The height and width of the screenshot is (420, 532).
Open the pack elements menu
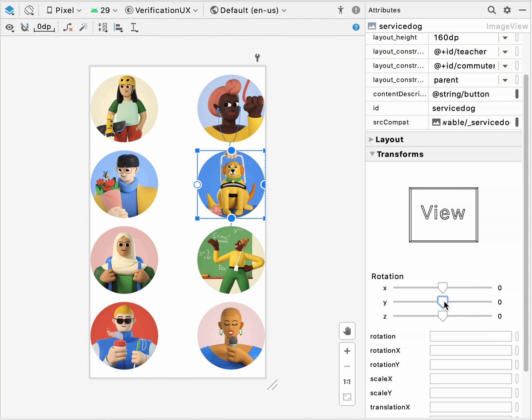point(103,28)
